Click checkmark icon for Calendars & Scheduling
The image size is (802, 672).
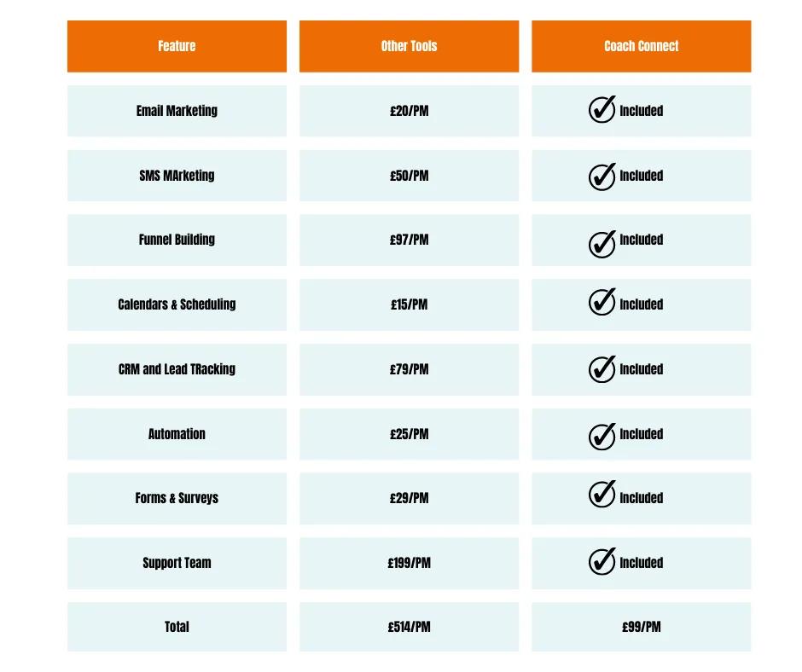click(602, 302)
